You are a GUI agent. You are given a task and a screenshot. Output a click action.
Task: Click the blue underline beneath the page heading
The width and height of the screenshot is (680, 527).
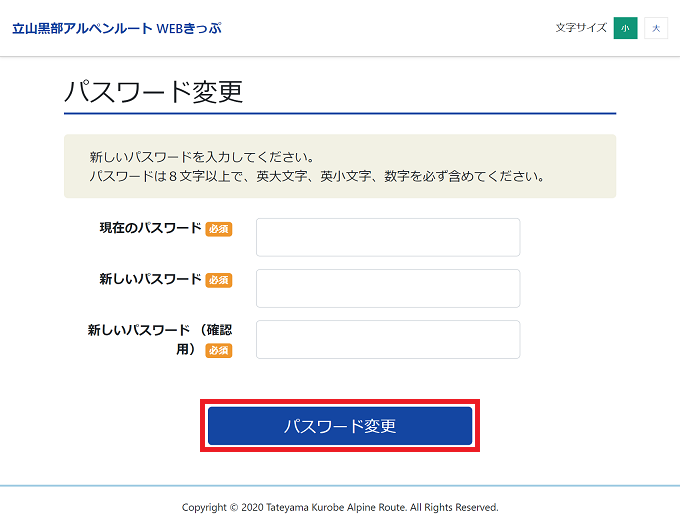tap(340, 113)
